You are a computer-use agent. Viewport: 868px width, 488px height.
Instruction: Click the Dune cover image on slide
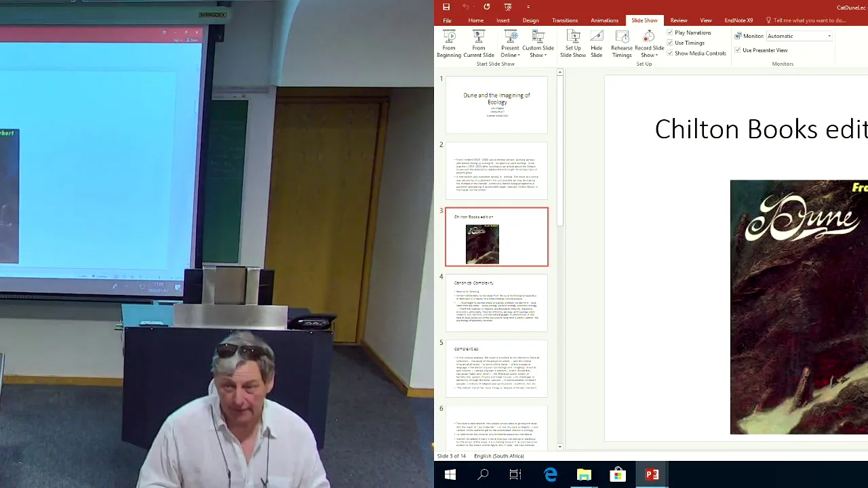(799, 307)
